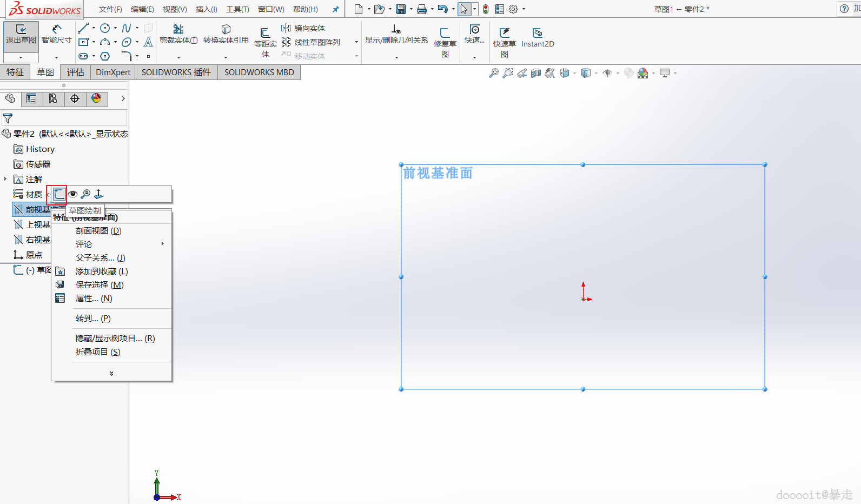Select the Circle sketch tool
The height and width of the screenshot is (504, 861).
click(x=105, y=28)
